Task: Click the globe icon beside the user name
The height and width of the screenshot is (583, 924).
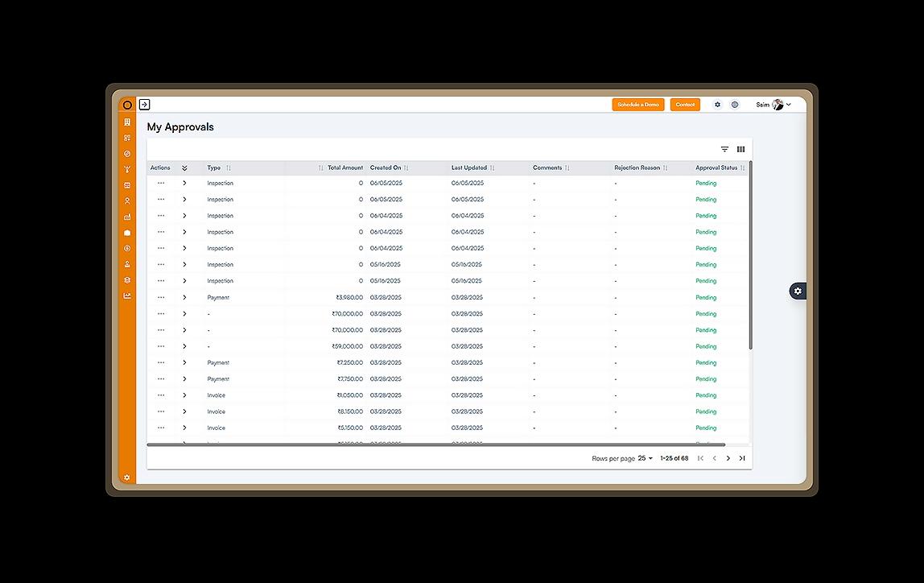Action: 735,105
